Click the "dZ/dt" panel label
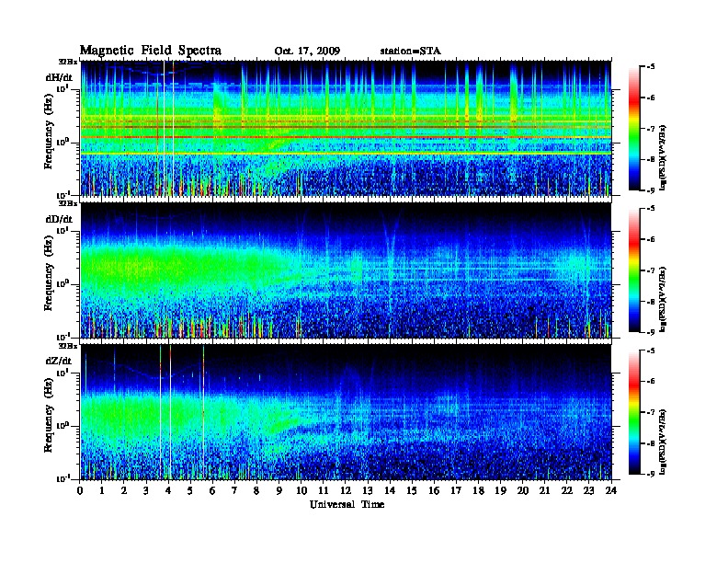 [x=59, y=361]
